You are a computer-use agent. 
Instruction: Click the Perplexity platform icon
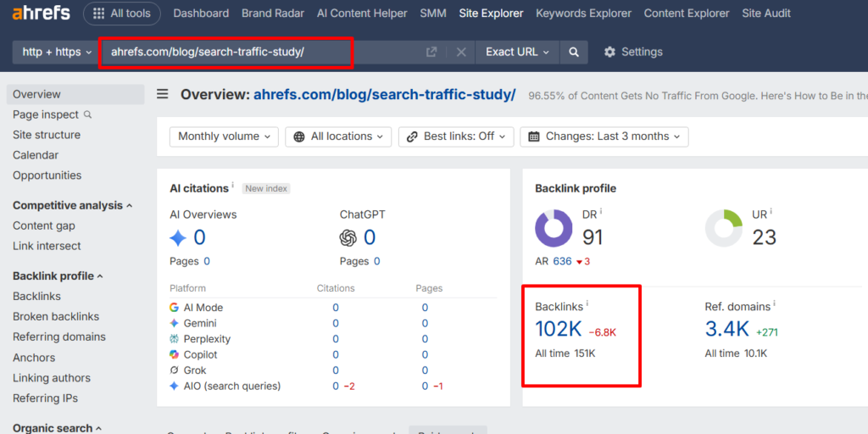(x=175, y=339)
